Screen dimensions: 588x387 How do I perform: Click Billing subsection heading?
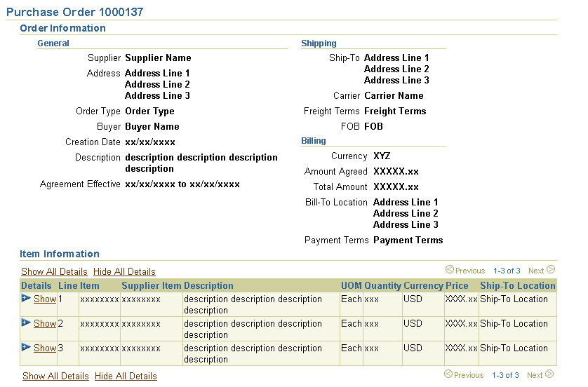click(314, 140)
